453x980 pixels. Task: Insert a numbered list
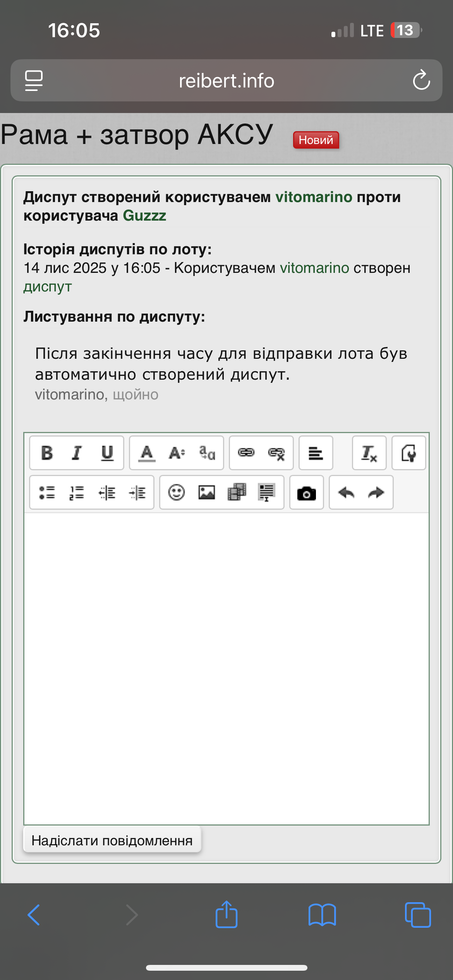pos(77,492)
